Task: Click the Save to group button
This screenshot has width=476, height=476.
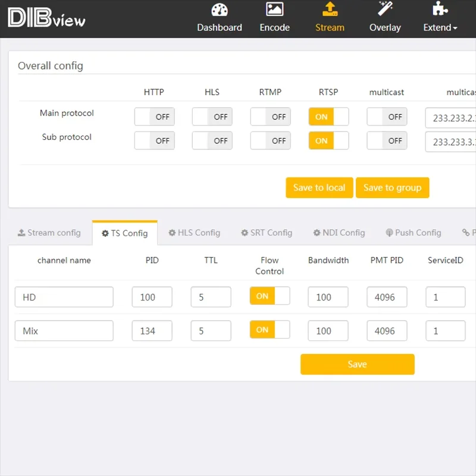Action: (x=393, y=187)
